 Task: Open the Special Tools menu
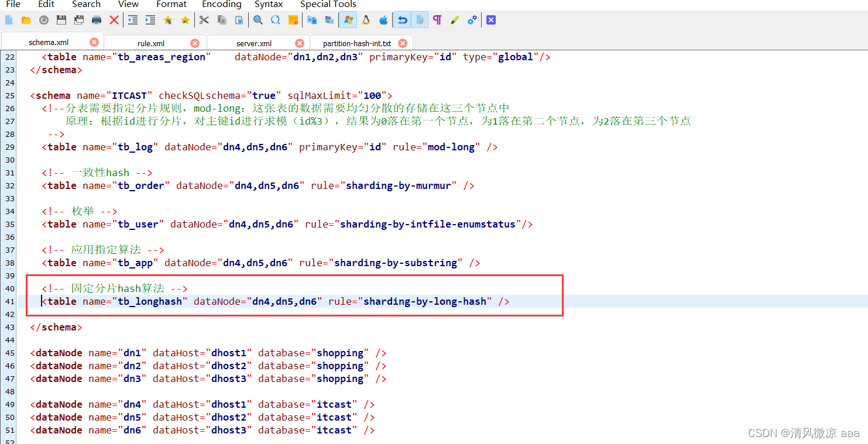point(328,4)
